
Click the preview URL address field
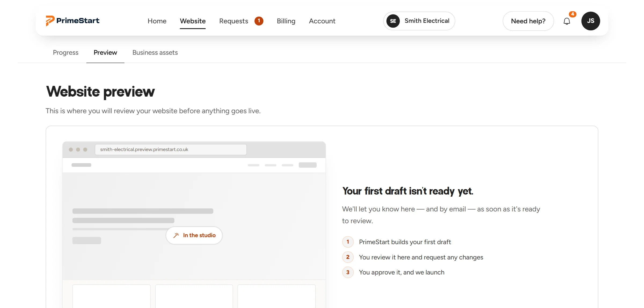point(171,149)
